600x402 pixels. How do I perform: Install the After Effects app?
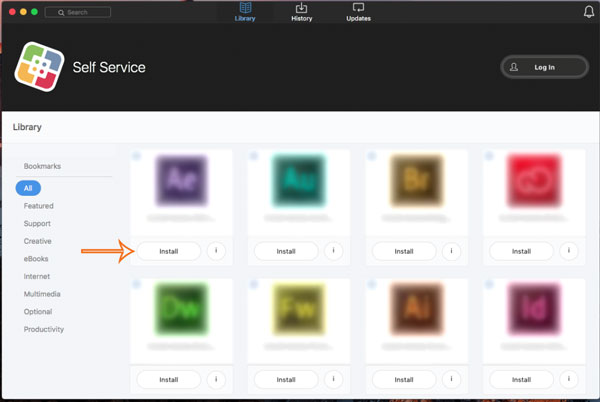pyautogui.click(x=168, y=251)
